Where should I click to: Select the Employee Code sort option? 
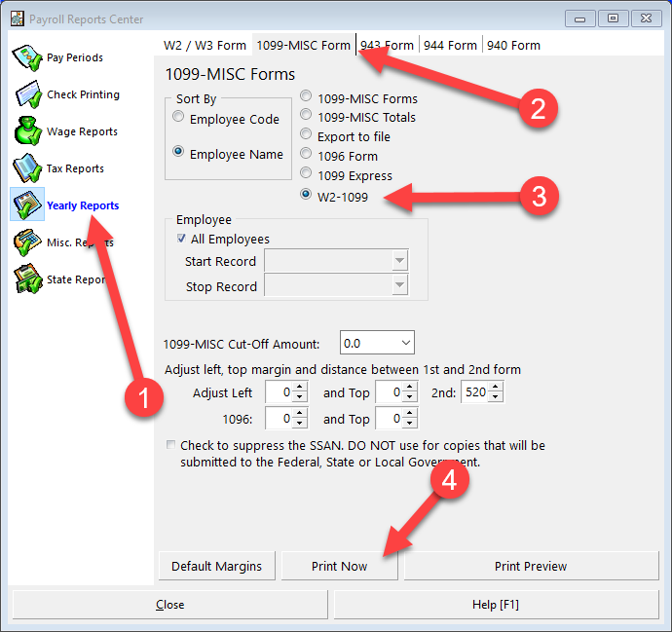[178, 118]
